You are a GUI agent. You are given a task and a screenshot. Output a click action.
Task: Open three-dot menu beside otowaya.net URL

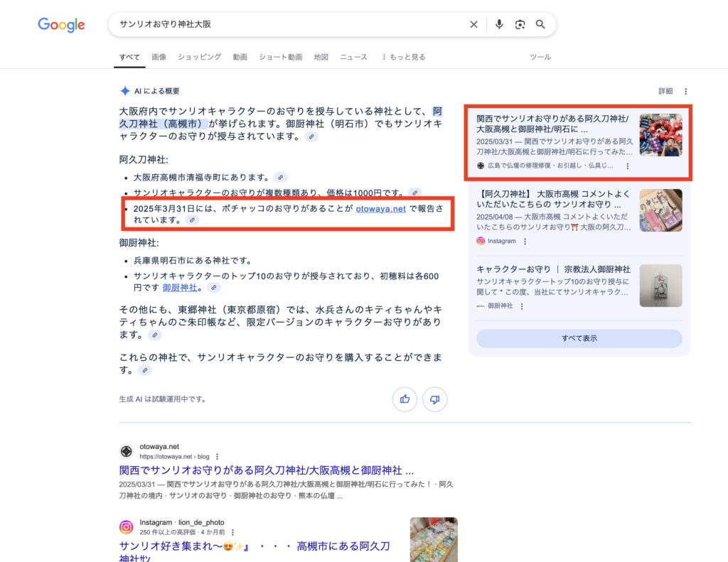[217, 457]
